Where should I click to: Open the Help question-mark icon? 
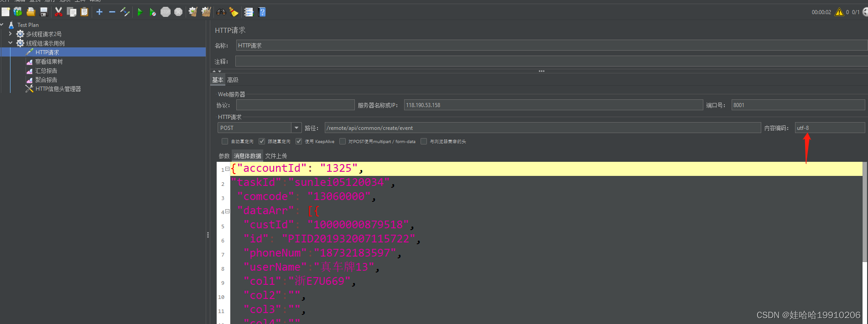click(x=262, y=12)
